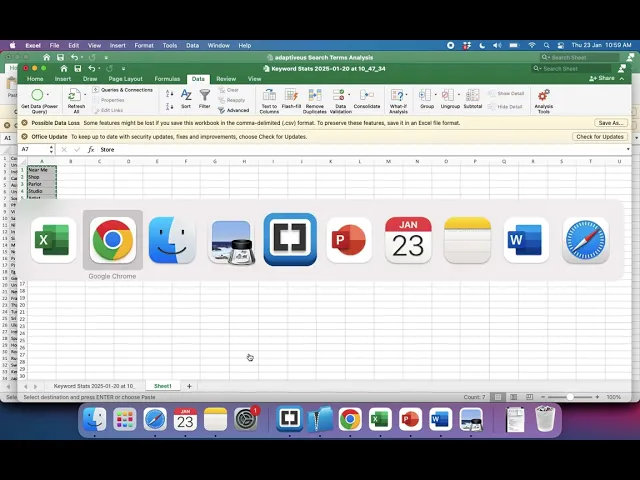Expand the Refresh All dropdown arrow
Viewport: 640px width, 480px height.
(x=85, y=95)
